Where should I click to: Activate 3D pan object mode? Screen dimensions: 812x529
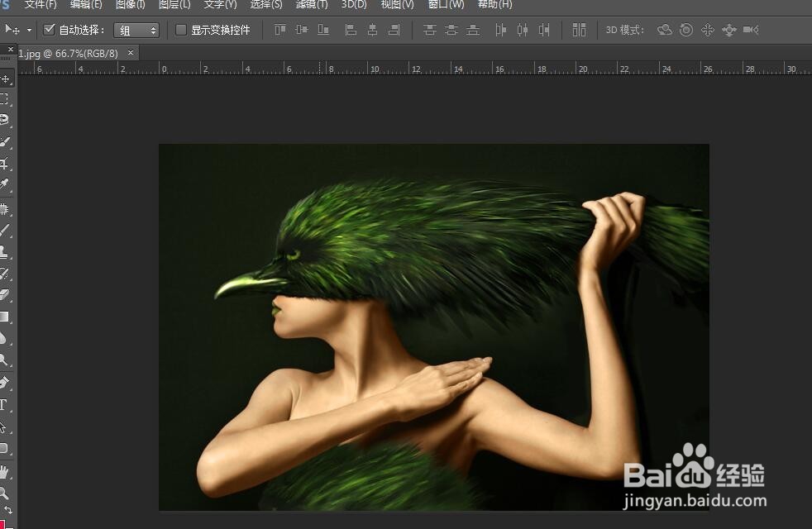pos(707,30)
